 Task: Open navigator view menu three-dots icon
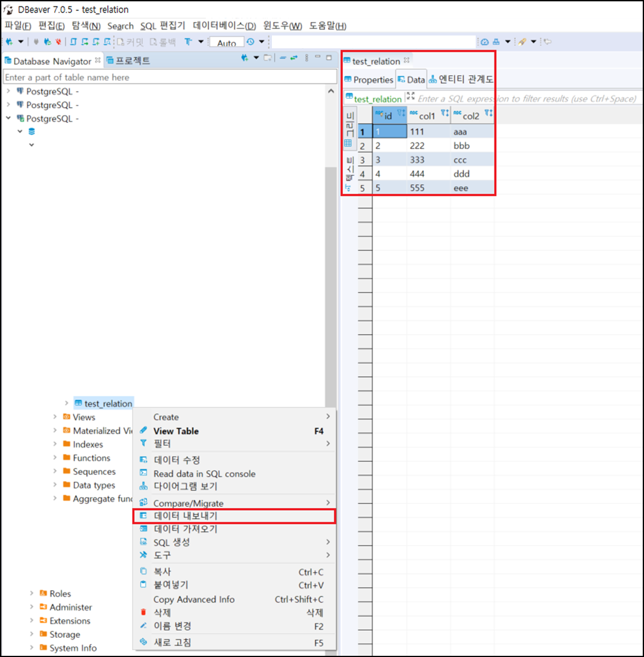(x=307, y=58)
